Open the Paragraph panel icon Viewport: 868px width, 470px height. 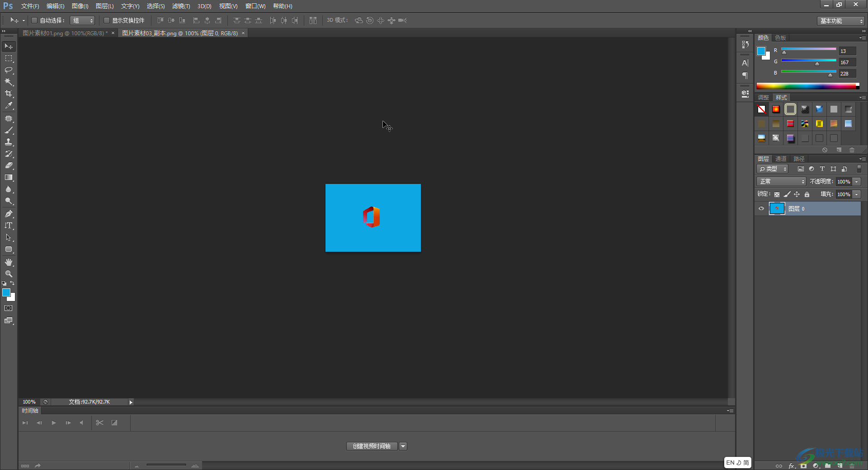click(x=745, y=75)
